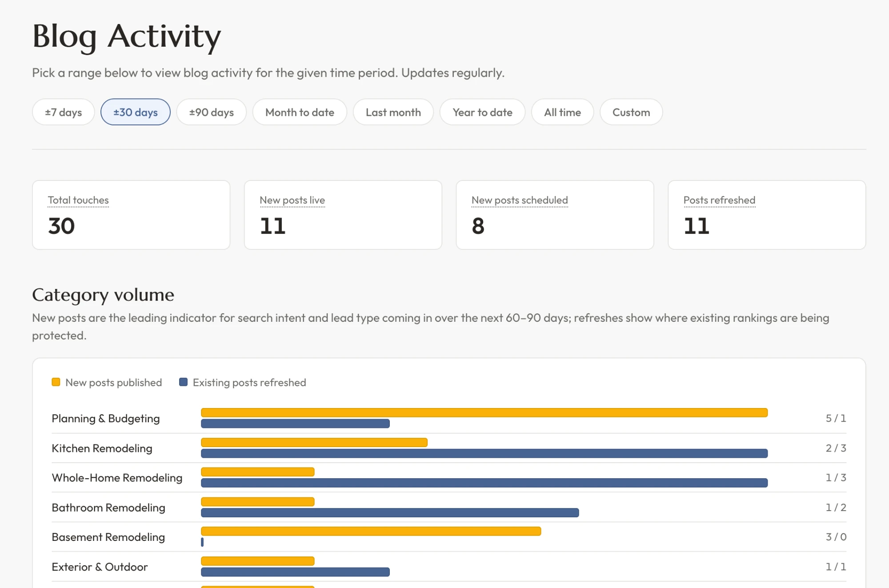Click the New posts published legend label
Screen dimensions: 889x588
pos(113,383)
